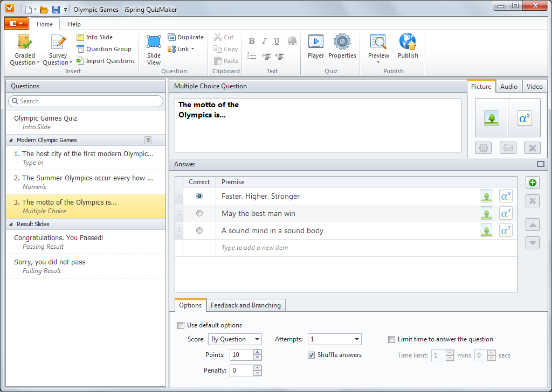The height and width of the screenshot is (392, 552).
Task: Browse for picture file folder button
Action: click(508, 148)
